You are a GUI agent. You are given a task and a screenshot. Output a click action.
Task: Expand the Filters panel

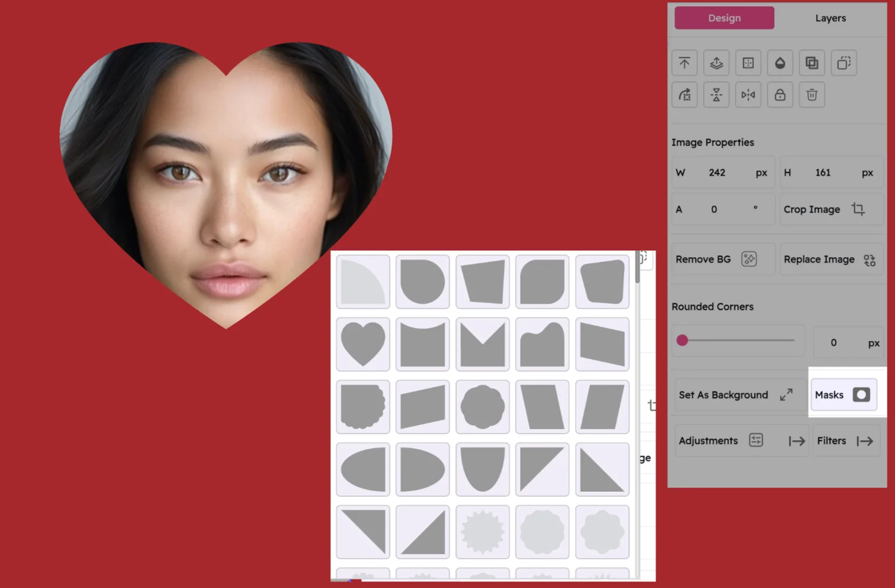(846, 441)
